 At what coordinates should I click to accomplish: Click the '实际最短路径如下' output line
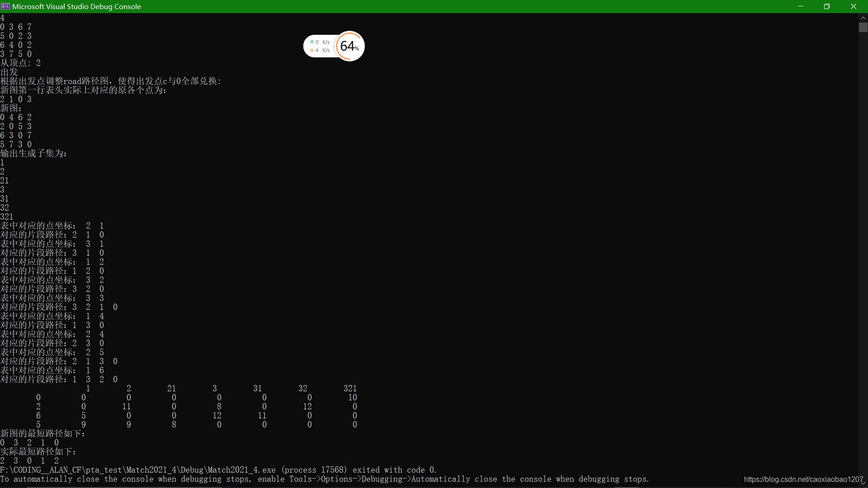pos(38,452)
